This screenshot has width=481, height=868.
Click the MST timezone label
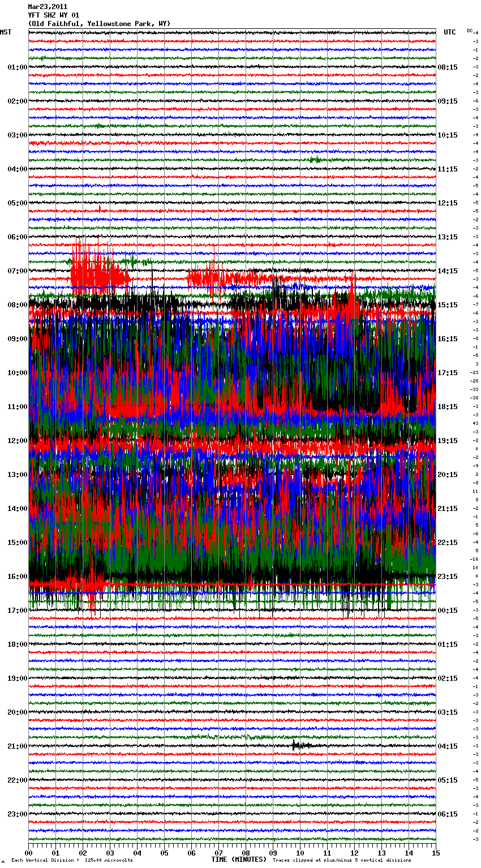click(x=6, y=32)
